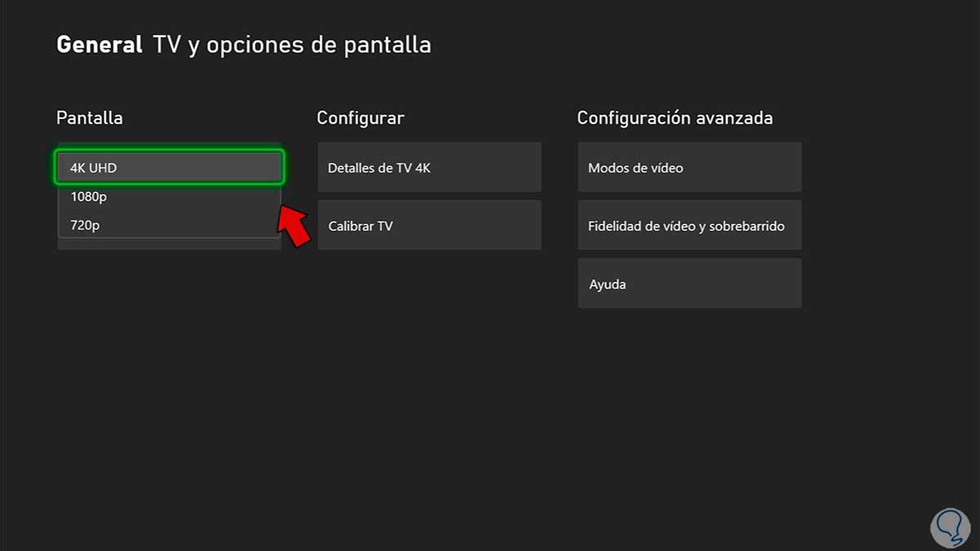
Task: Open Detalles de TV 4K
Action: (x=429, y=167)
